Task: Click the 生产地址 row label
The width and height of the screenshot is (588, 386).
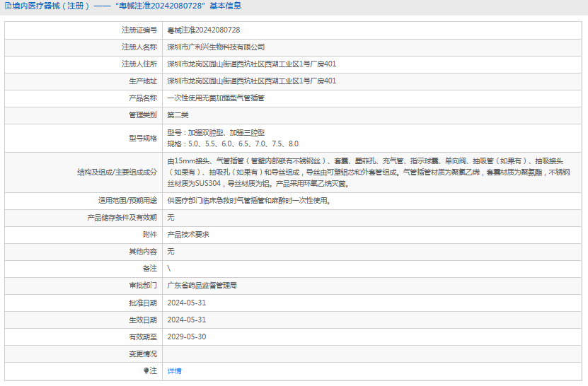Action: click(143, 81)
